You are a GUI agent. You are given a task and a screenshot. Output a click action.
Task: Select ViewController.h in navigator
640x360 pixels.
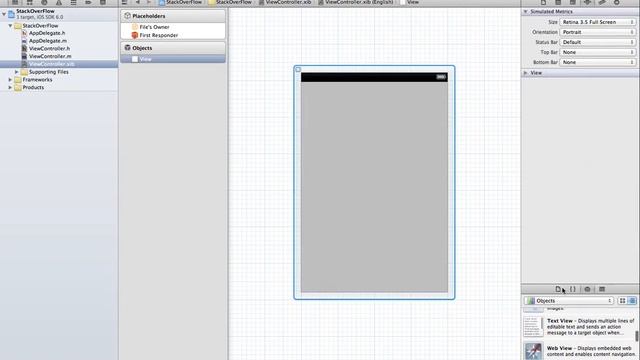point(49,49)
